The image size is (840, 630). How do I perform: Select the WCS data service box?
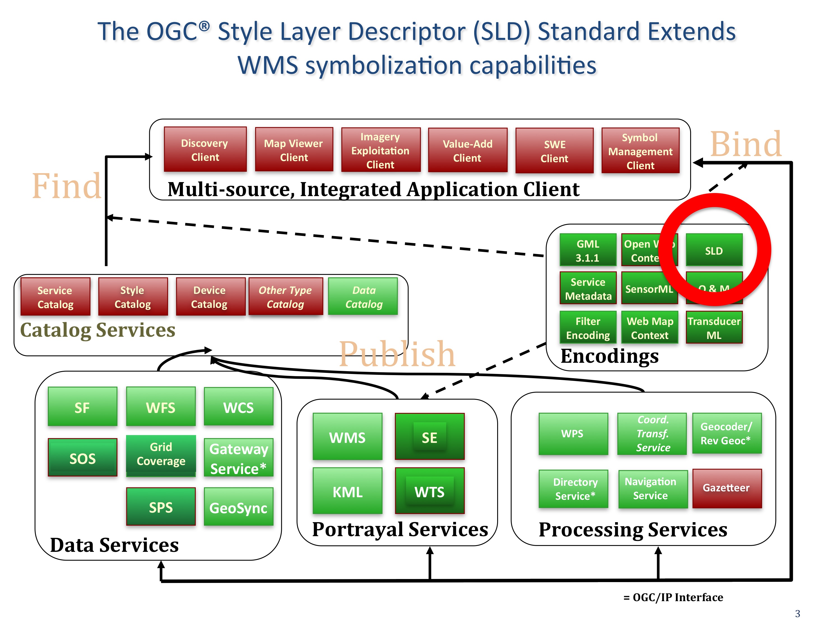[x=238, y=407]
